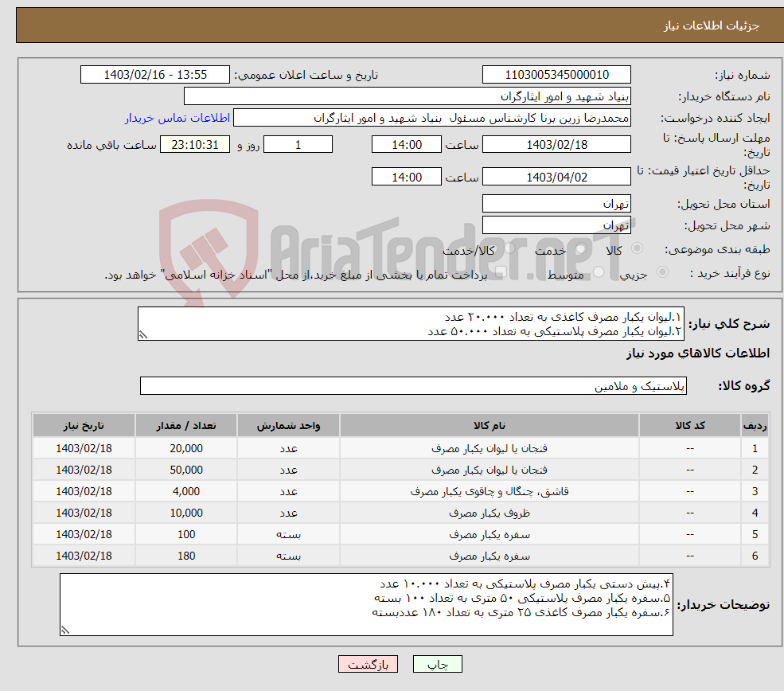Click the شرح کلی نیاز description textarea
The height and width of the screenshot is (691, 784).
click(411, 323)
